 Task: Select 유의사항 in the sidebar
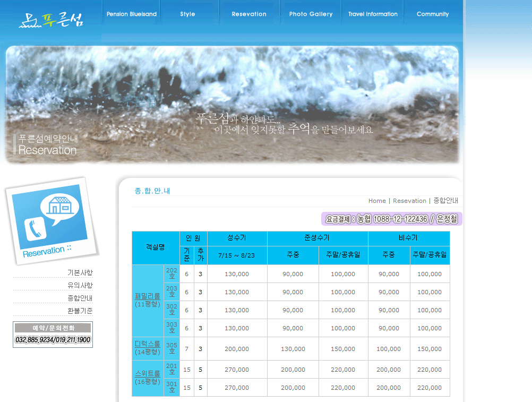click(80, 285)
